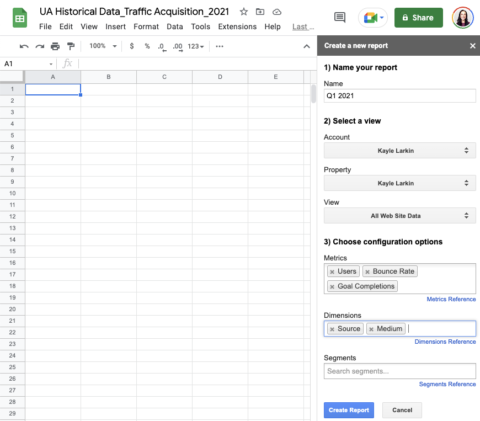The image size is (480, 421).
Task: Open the Insert menu
Action: [115, 27]
